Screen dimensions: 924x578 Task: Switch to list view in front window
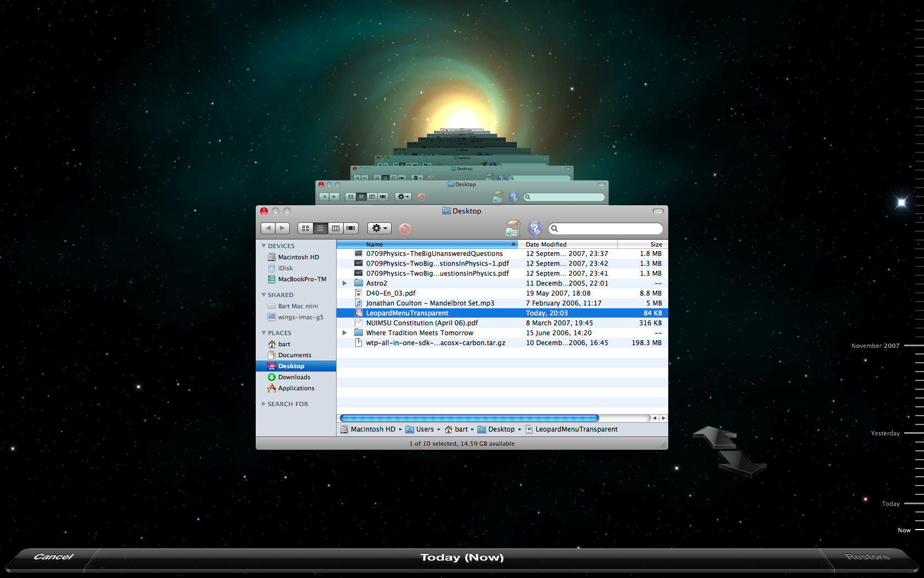pyautogui.click(x=320, y=228)
